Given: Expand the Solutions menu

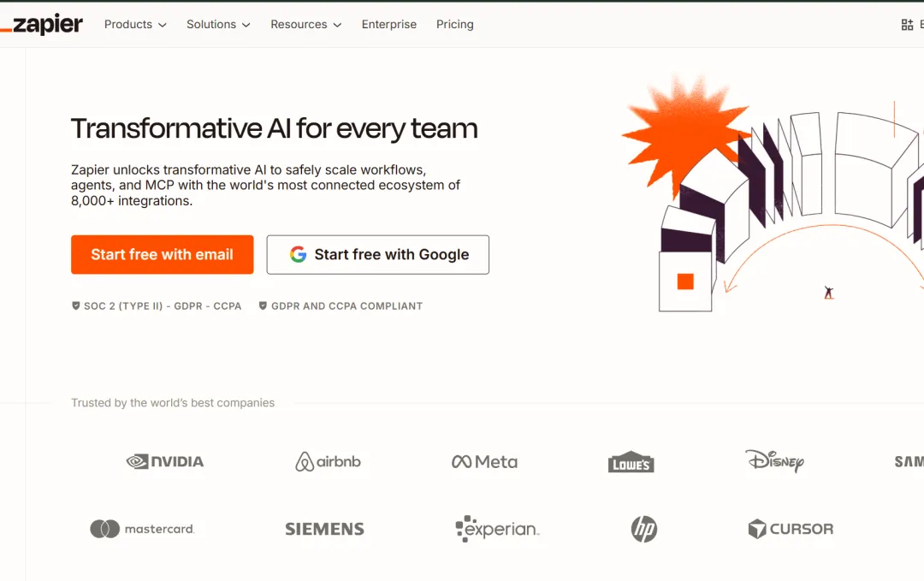Looking at the screenshot, I should tap(218, 24).
